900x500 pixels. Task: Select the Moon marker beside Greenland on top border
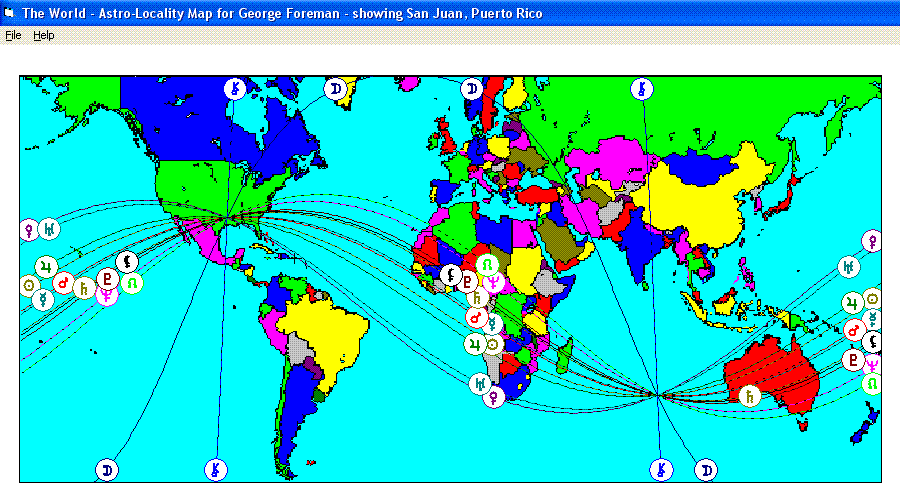336,89
